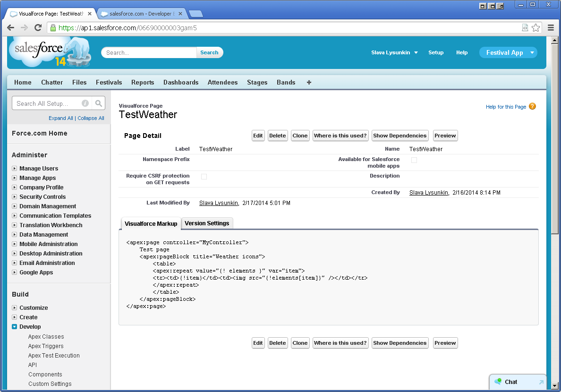
Task: Click the browser address bar
Action: pyautogui.click(x=286, y=27)
